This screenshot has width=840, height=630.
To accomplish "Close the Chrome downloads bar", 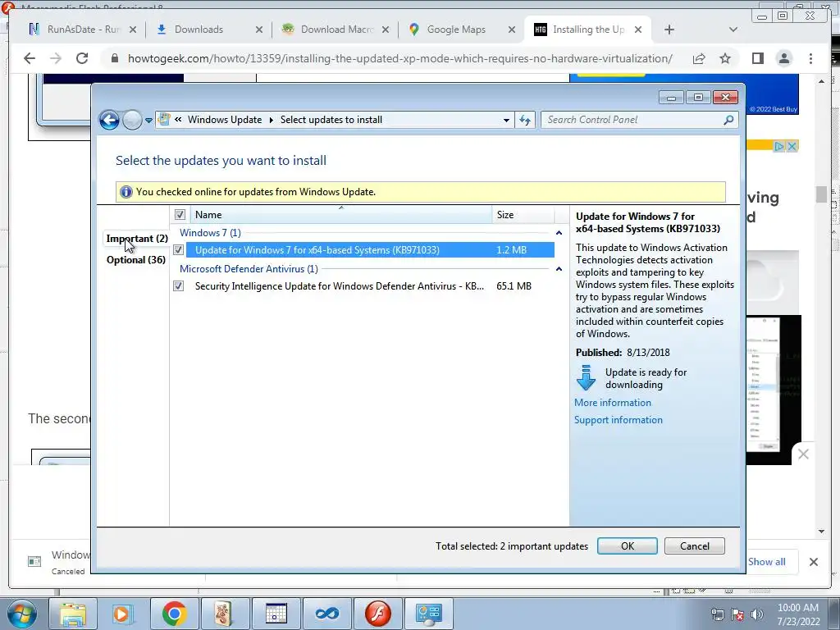I will point(813,562).
